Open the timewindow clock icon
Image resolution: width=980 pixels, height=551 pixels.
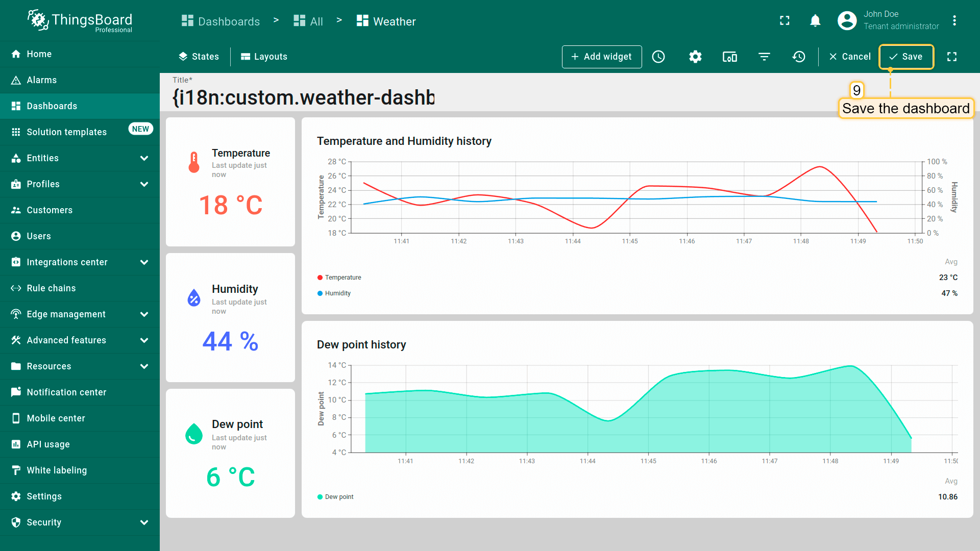coord(658,57)
